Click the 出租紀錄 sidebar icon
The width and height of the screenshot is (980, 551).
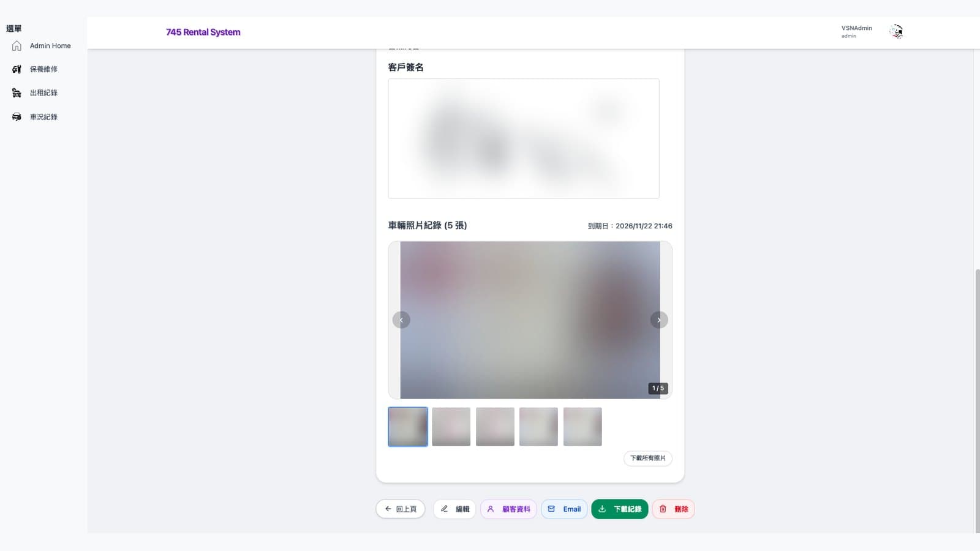pyautogui.click(x=17, y=93)
